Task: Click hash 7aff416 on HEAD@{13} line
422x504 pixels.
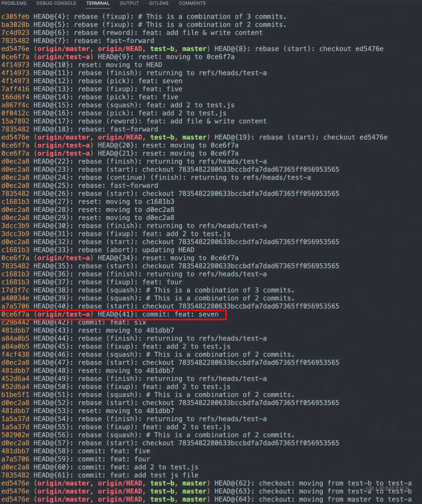Action: (15, 89)
